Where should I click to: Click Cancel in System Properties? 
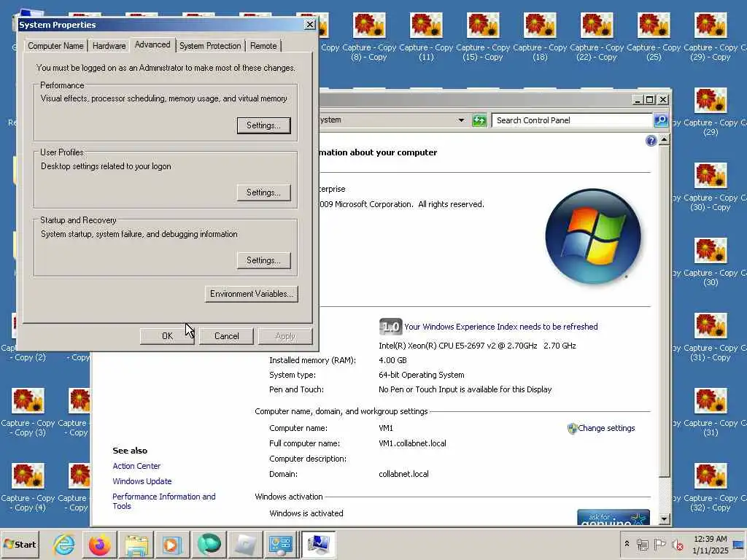tap(226, 335)
